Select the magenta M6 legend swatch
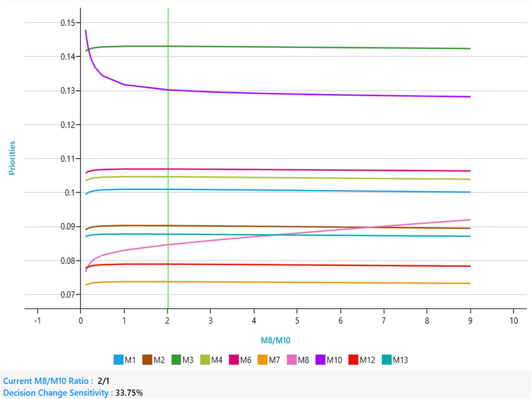This screenshot has width=532, height=399. tap(234, 359)
